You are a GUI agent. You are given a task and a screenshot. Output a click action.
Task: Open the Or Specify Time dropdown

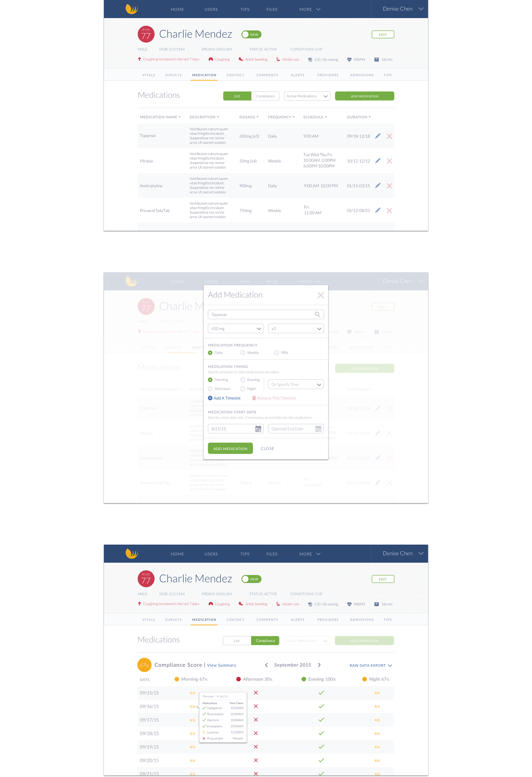point(295,384)
